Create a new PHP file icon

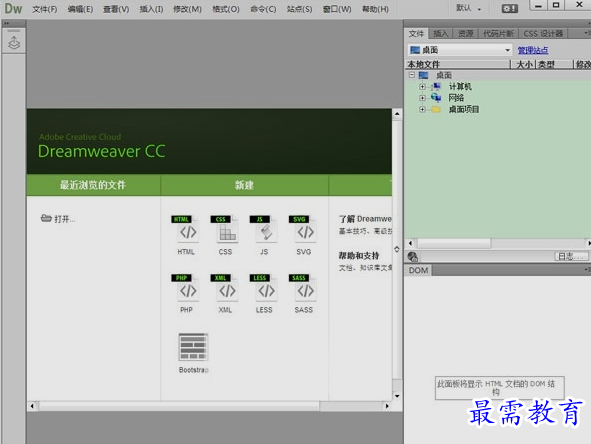pos(184,288)
